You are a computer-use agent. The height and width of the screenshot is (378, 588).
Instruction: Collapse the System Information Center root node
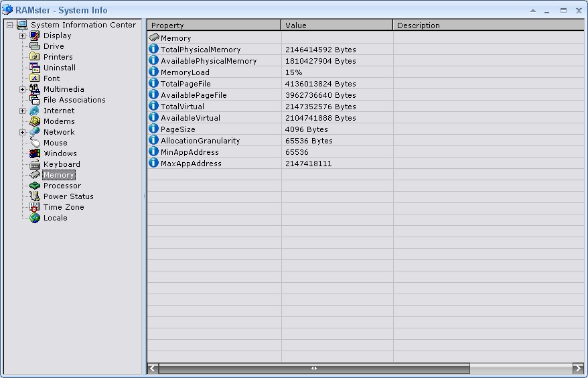[x=10, y=25]
